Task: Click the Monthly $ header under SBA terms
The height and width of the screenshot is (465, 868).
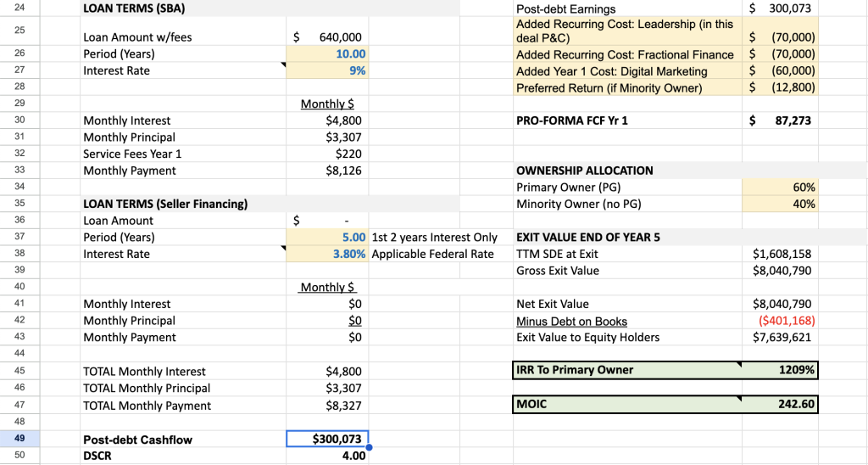Action: click(327, 104)
